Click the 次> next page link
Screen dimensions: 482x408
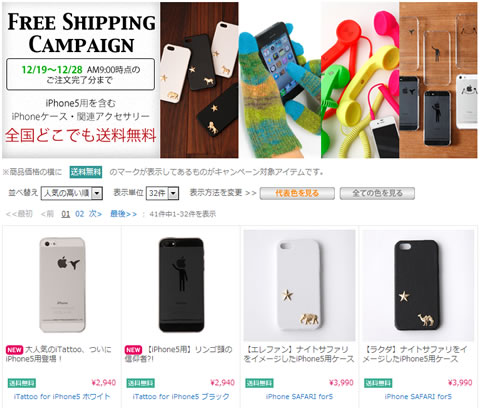(95, 214)
